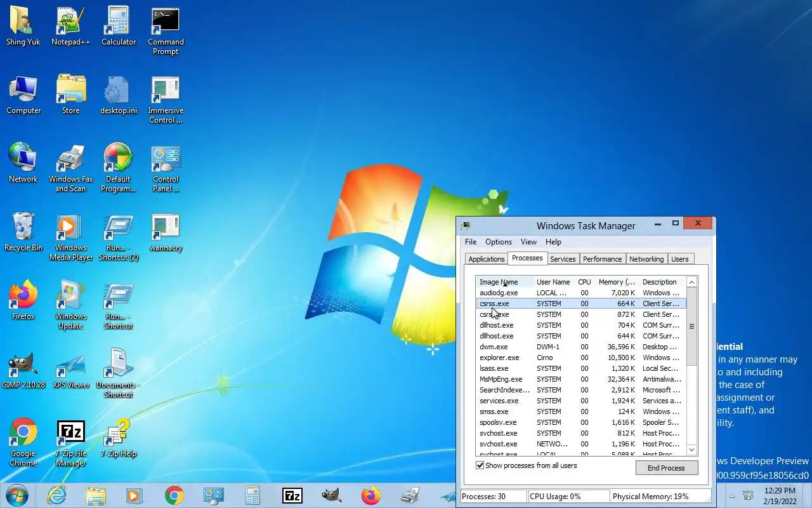Select the Google Chrome desktop icon
This screenshot has height=508, width=812.
pos(23,443)
